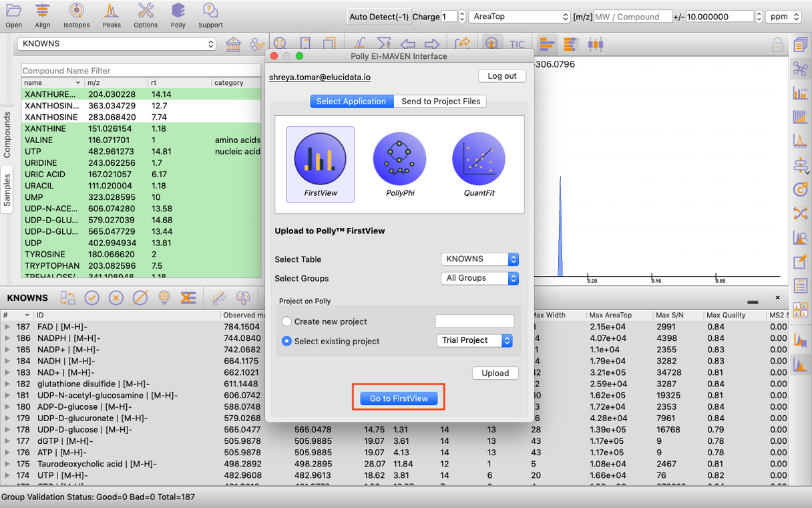Viewport: 812px width, 508px height.
Task: Select the FirstView application icon
Action: [320, 164]
